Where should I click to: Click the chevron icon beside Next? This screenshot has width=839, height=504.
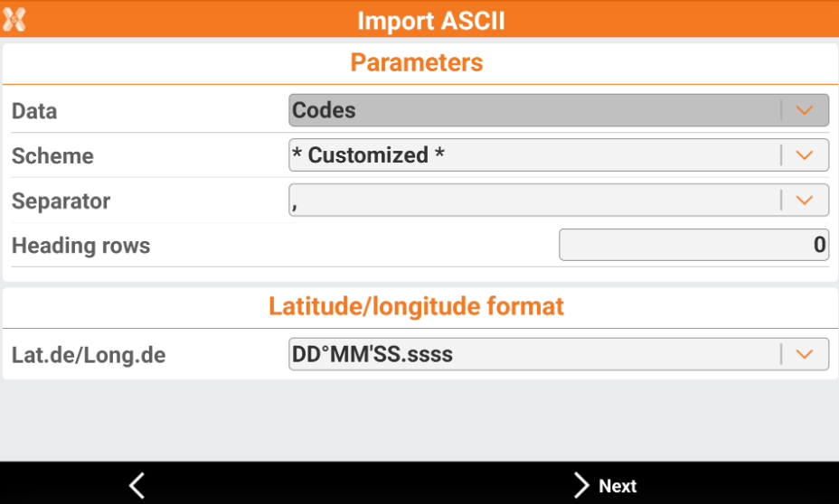[x=581, y=485]
